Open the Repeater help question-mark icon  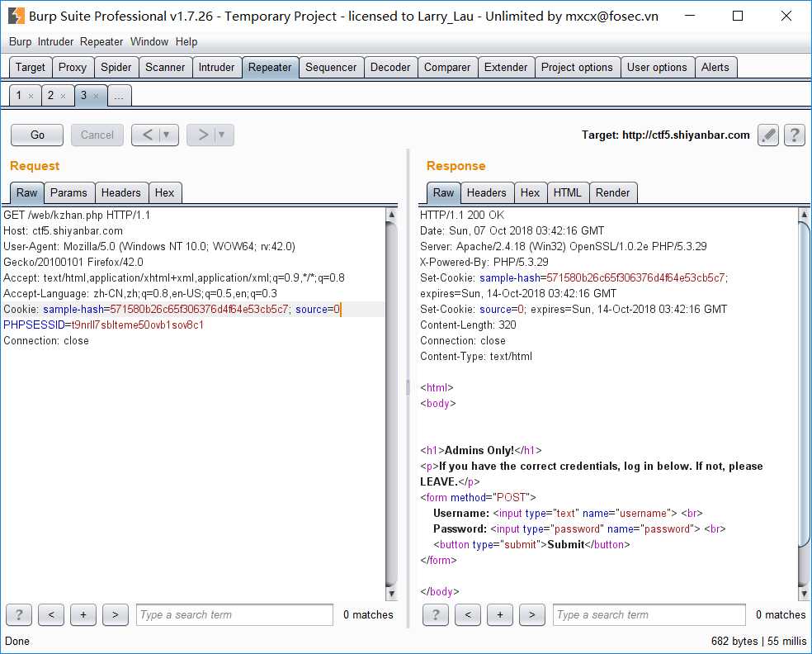pos(795,135)
